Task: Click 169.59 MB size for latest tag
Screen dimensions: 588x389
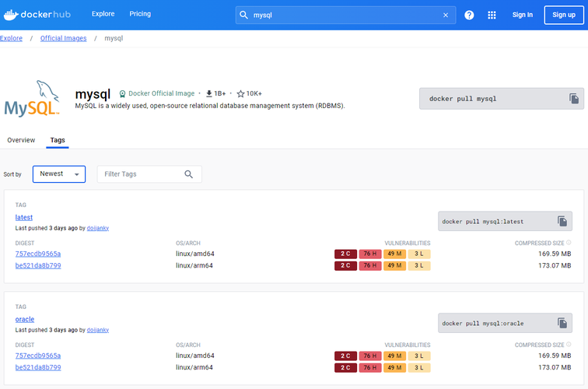Action: pyautogui.click(x=555, y=254)
